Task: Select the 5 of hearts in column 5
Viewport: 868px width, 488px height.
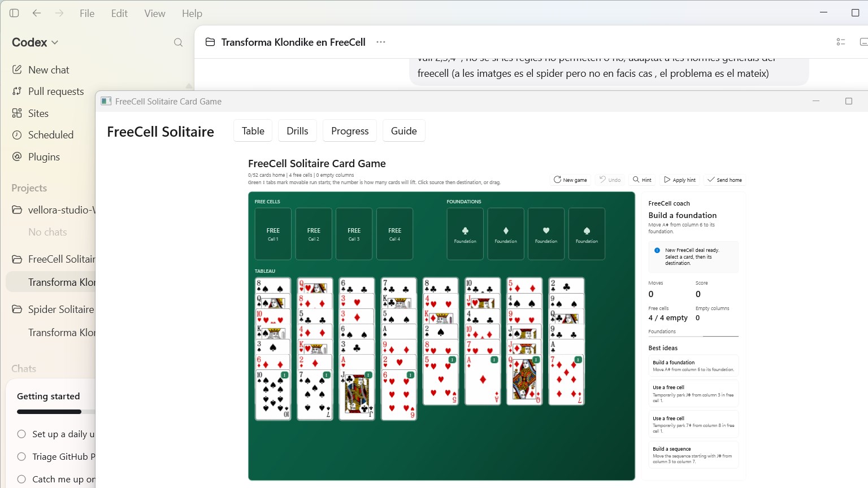Action: pos(441,380)
